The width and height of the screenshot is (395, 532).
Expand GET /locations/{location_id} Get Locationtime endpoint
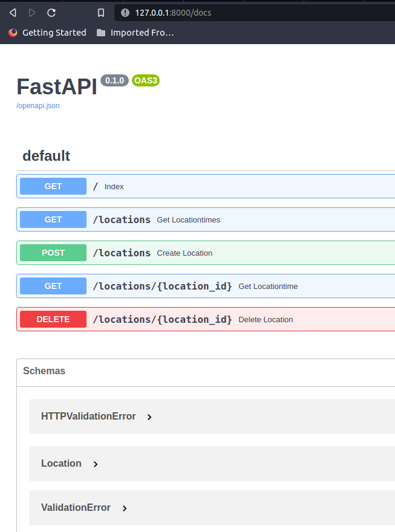tap(206, 286)
